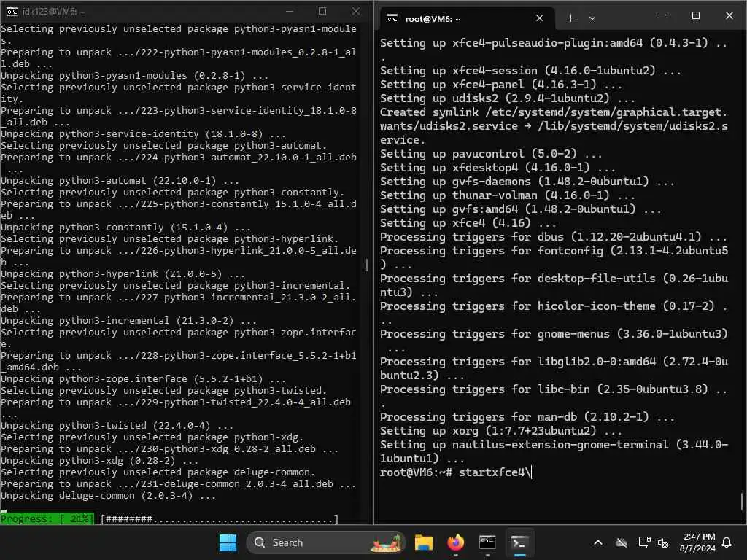This screenshot has width=747, height=560.
Task: Click 'Setting up xfce4-panel' line
Action: pyautogui.click(x=500, y=85)
